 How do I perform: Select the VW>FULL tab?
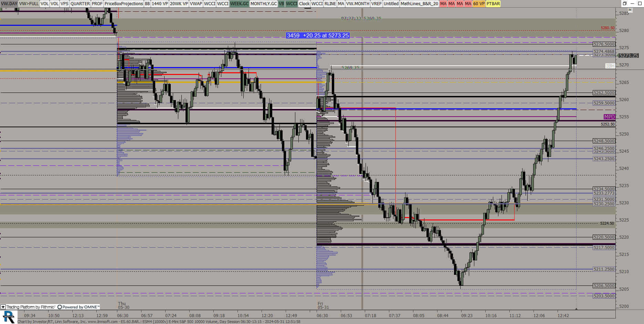pos(29,4)
